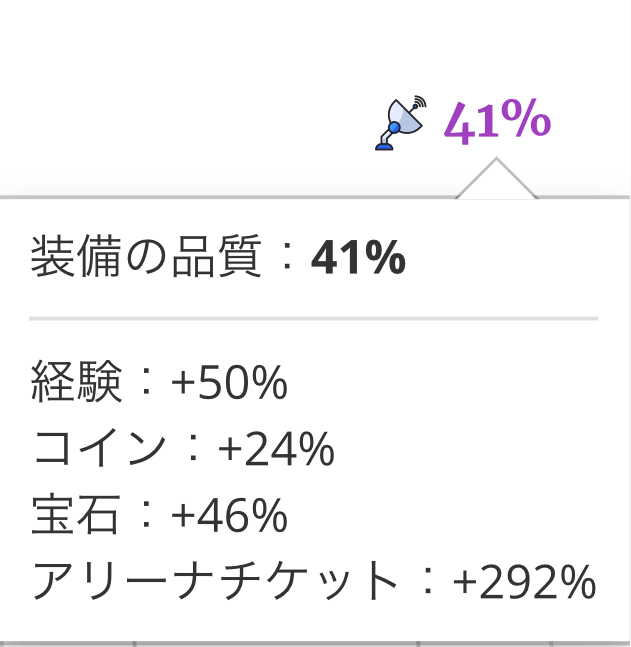631x647 pixels.
Task: Click the +24% coin bonus value
Action: pos(276,449)
